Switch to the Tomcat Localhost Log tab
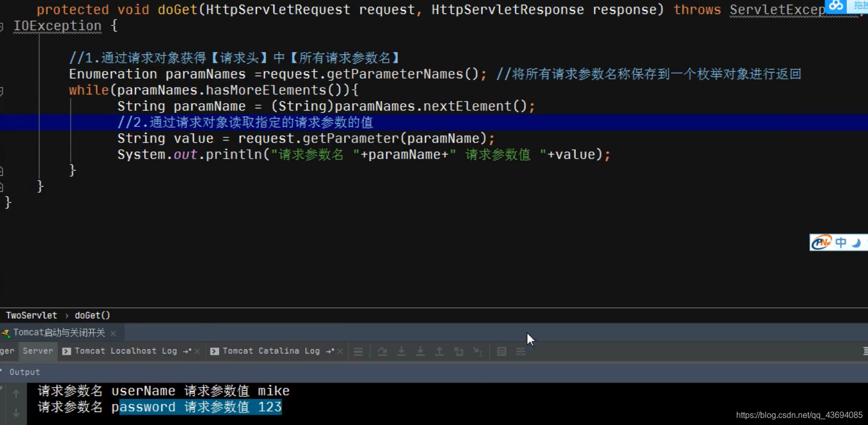 pyautogui.click(x=126, y=351)
